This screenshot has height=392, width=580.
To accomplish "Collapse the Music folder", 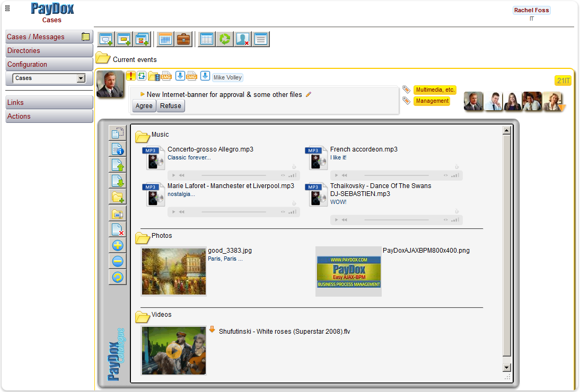I will point(142,136).
